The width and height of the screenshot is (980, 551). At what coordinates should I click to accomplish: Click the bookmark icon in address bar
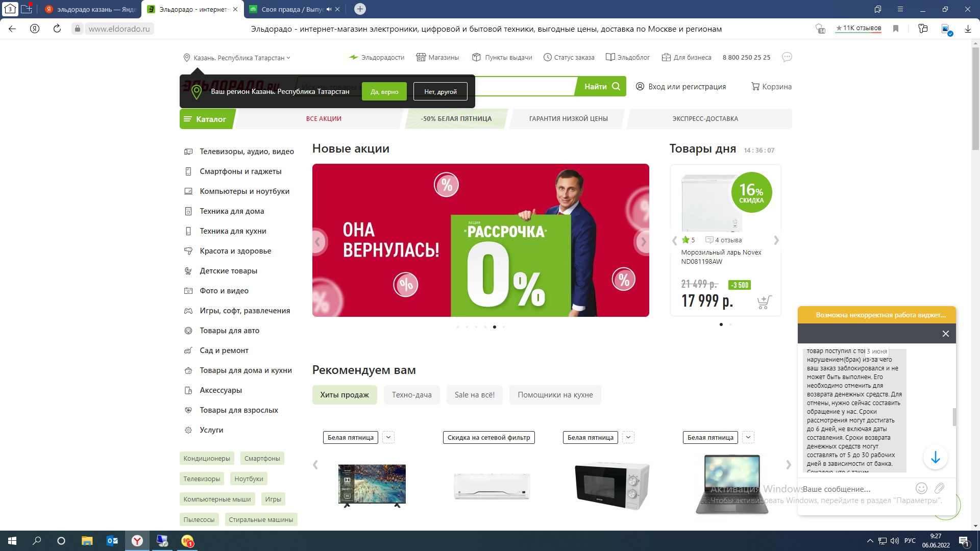(x=896, y=29)
